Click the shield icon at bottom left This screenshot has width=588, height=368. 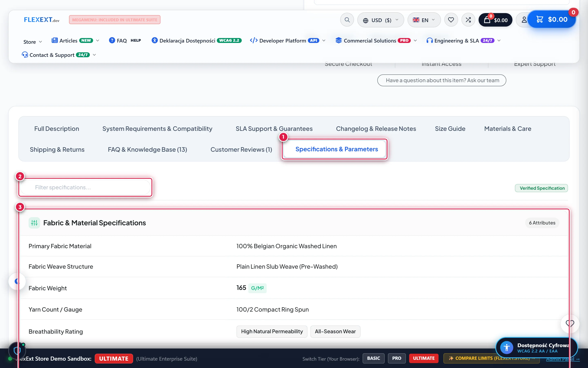[x=17, y=351]
